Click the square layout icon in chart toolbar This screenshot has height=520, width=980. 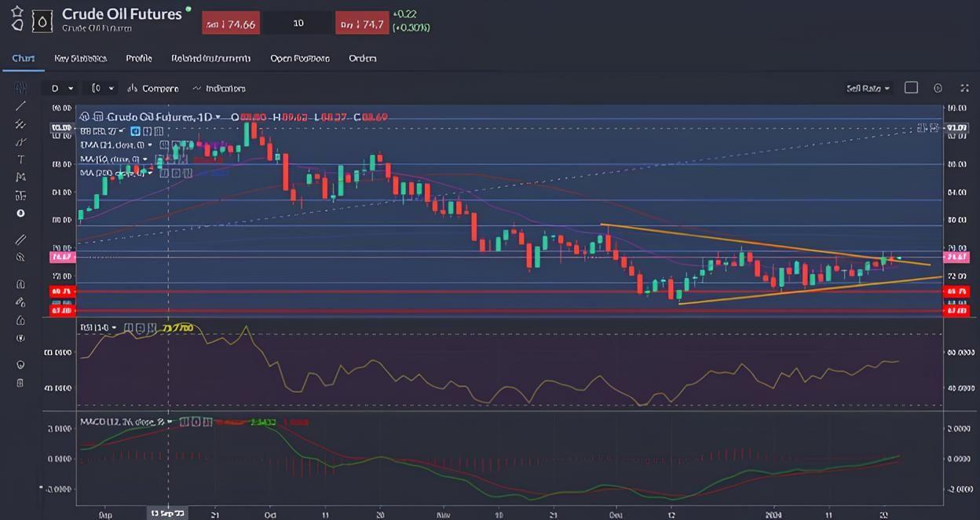tap(911, 88)
